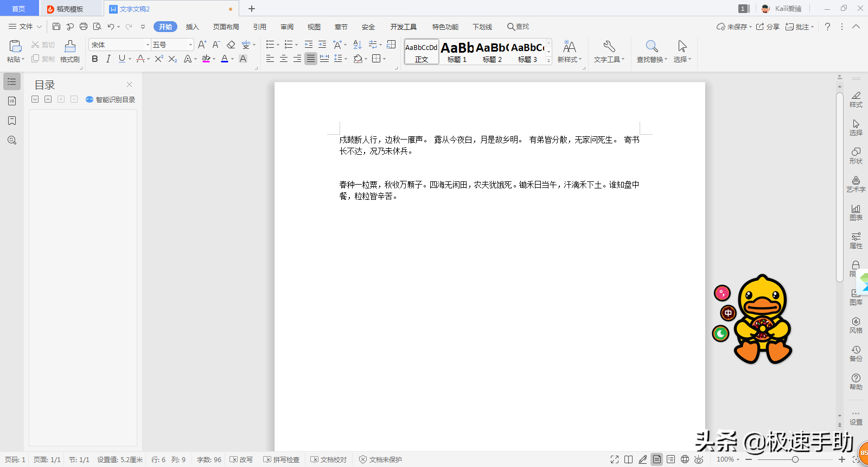The image size is (868, 467).
Task: Apply underline to text
Action: click(x=122, y=59)
